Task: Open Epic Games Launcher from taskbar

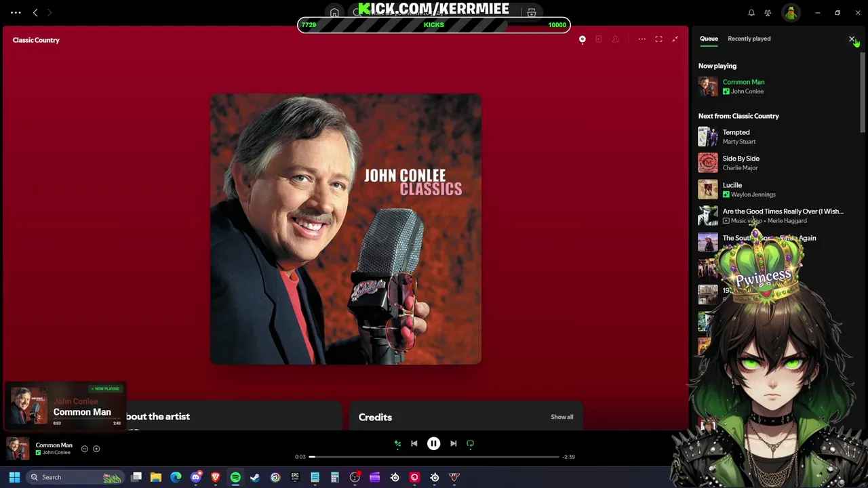Action: pyautogui.click(x=295, y=477)
